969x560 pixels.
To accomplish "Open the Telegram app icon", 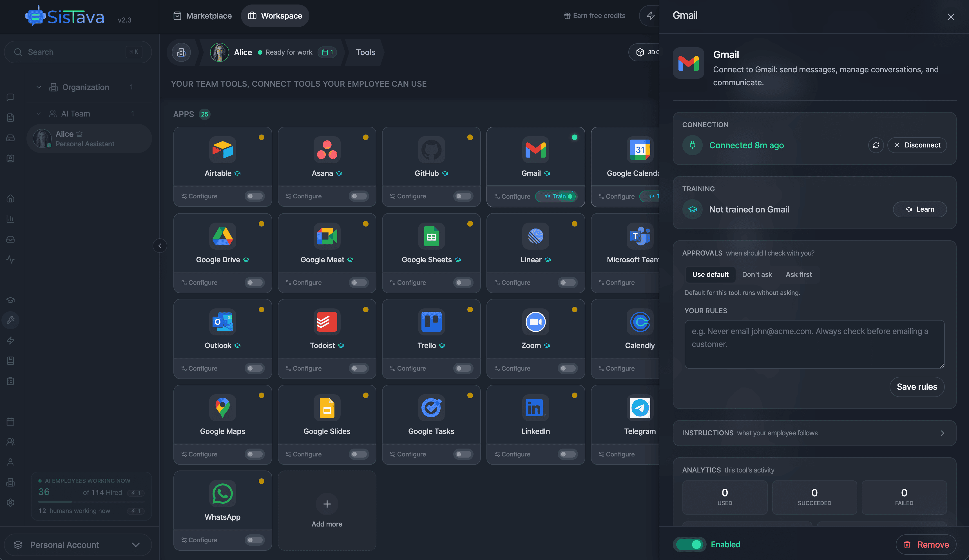I will (x=640, y=407).
